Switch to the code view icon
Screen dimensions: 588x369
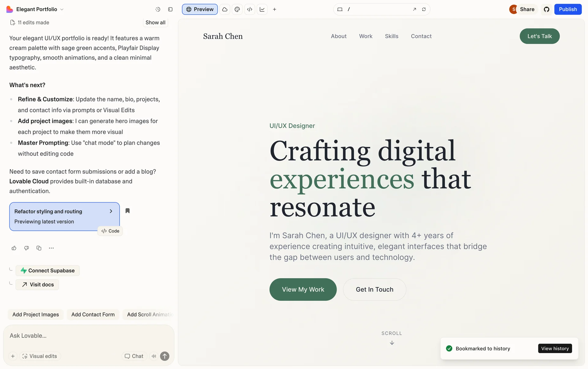250,9
